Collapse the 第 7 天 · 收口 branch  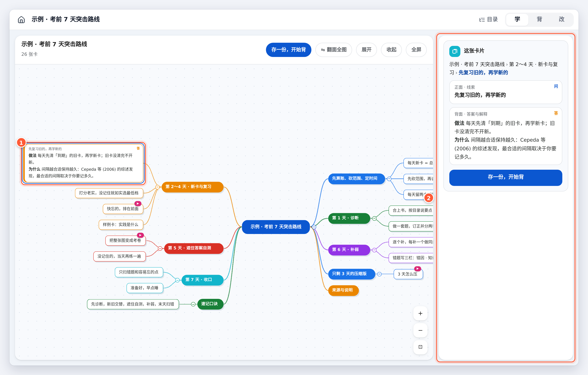click(177, 280)
